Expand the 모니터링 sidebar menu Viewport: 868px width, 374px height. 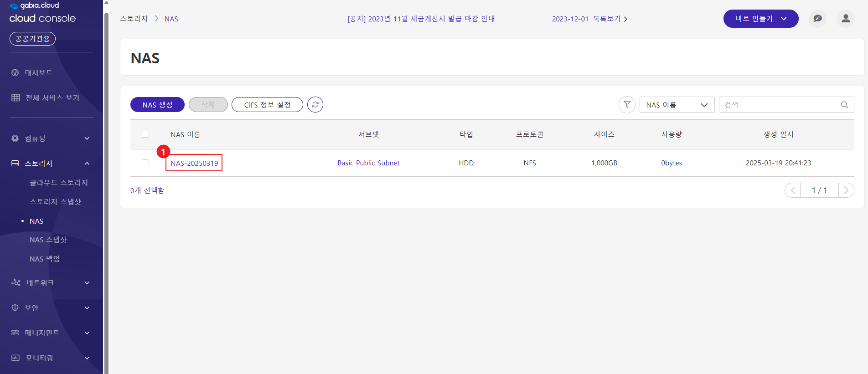87,358
